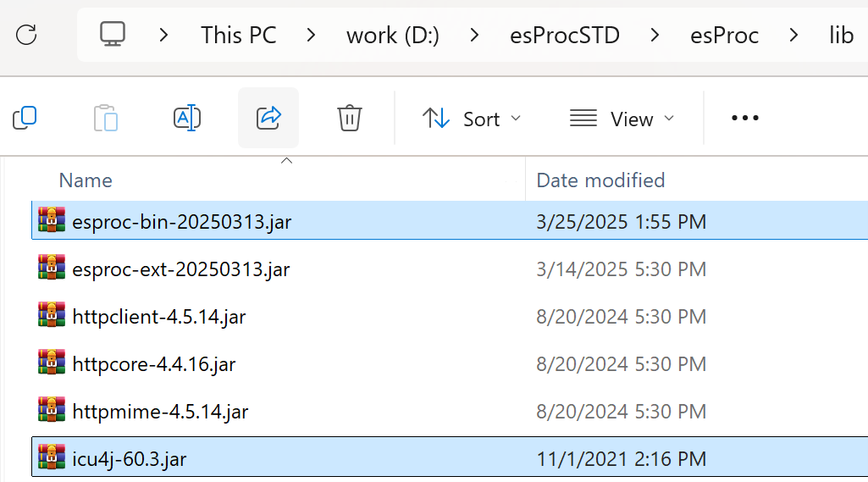Click the Rename icon
The image size is (868, 482).
click(186, 118)
